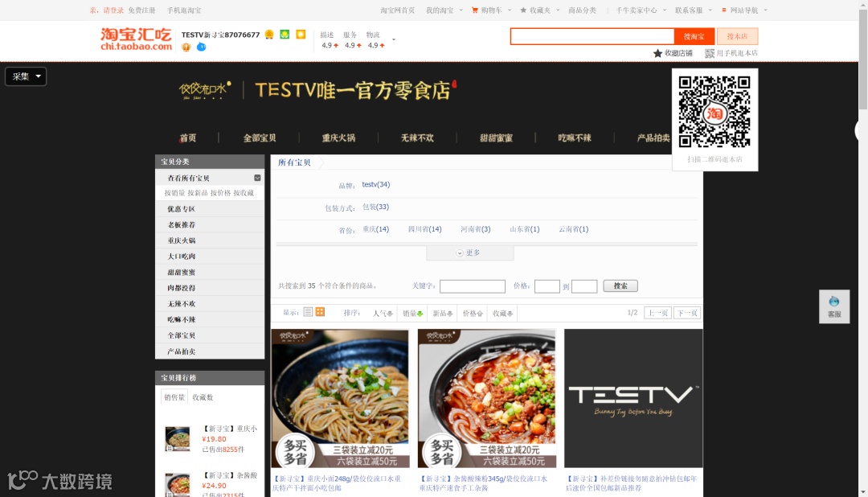Click the maximum price input field
Image resolution: width=868 pixels, height=497 pixels.
(584, 286)
